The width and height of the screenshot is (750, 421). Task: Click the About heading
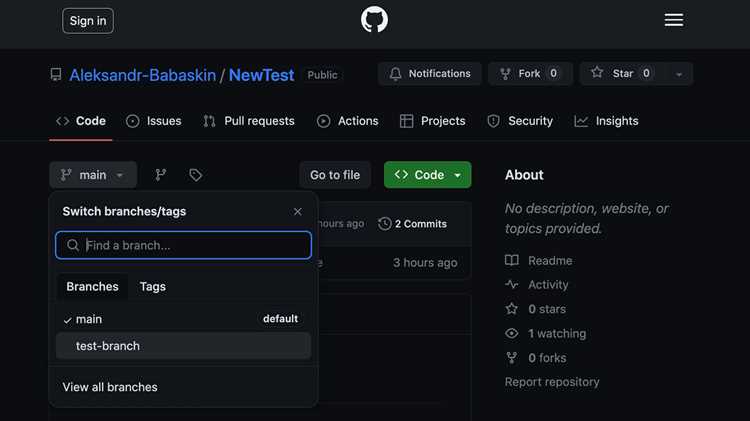524,175
